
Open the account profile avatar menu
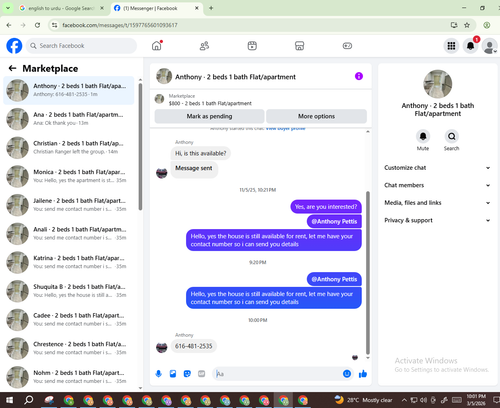coord(489,46)
